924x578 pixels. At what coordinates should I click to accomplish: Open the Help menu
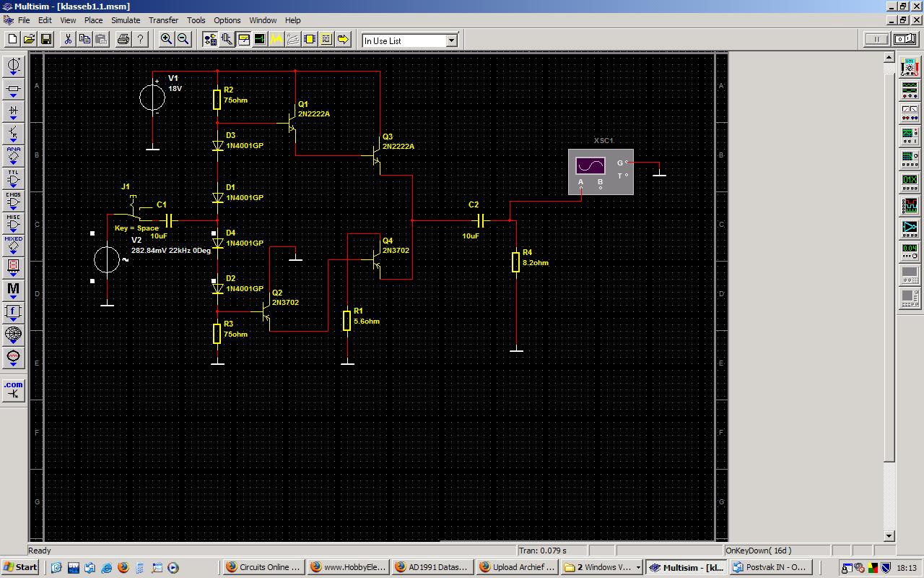coord(292,20)
